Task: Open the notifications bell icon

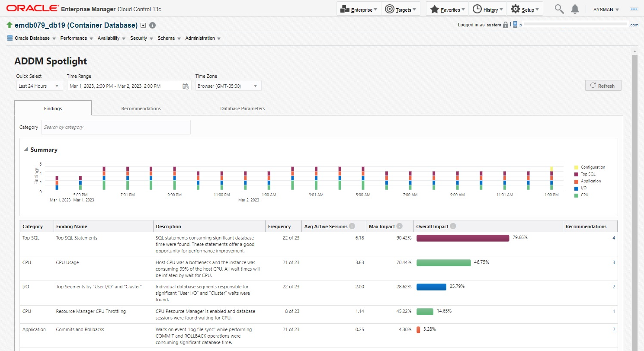Action: (x=575, y=9)
